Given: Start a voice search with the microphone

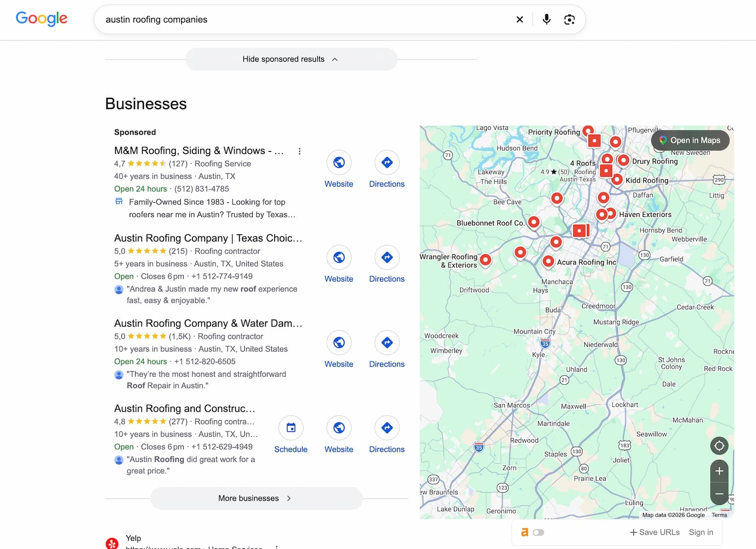Looking at the screenshot, I should 546,20.
